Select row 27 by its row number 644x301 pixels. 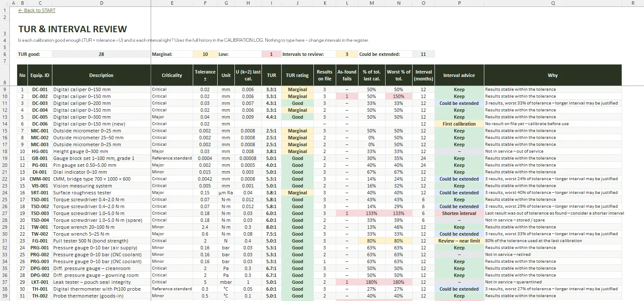tap(4, 213)
